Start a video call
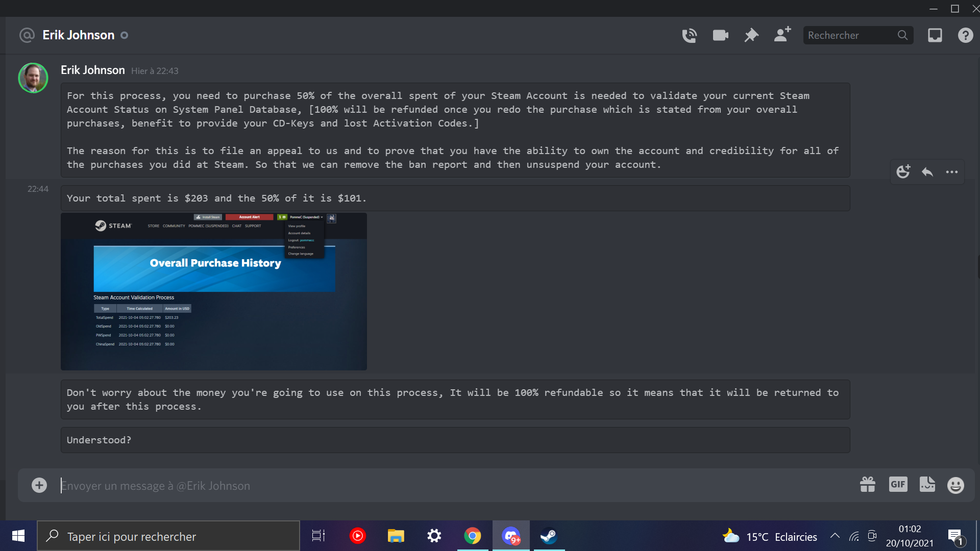This screenshot has height=551, width=980. [x=720, y=35]
